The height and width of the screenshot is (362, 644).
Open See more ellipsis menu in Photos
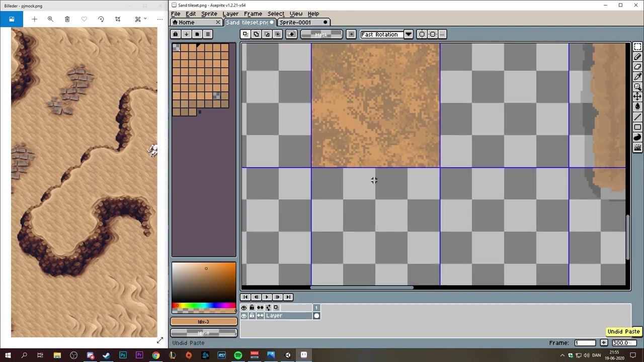click(x=159, y=19)
